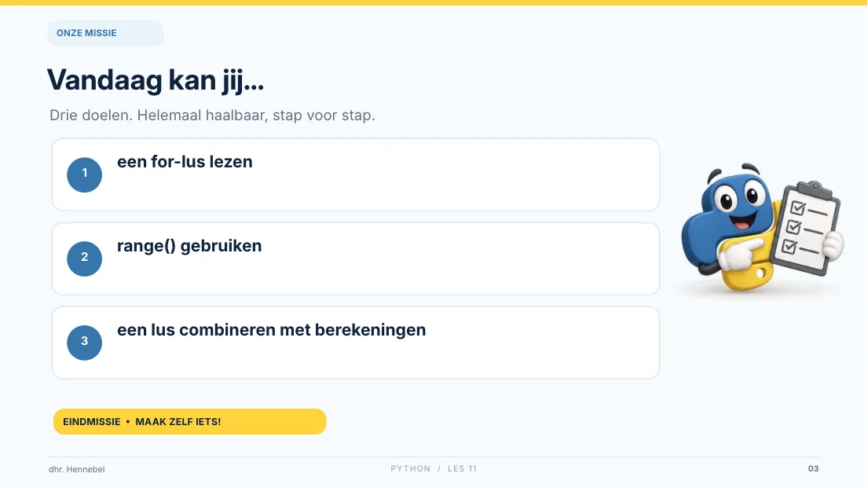Select the 'range() gebruiken' card
This screenshot has width=868, height=488.
pos(355,259)
